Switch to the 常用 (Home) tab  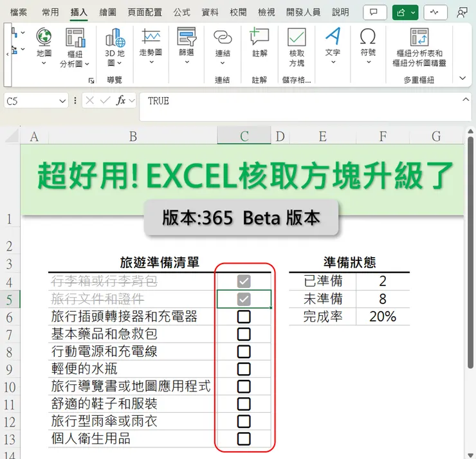50,12
